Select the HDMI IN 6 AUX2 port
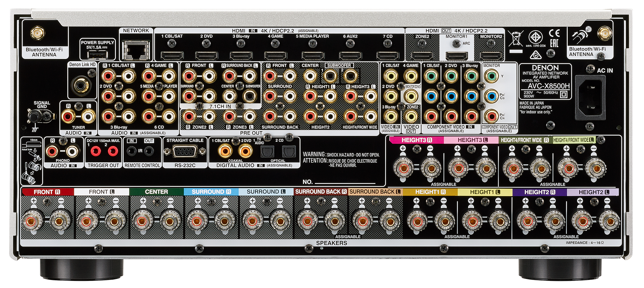Viewport: 644px width, 288px height. [x=350, y=56]
